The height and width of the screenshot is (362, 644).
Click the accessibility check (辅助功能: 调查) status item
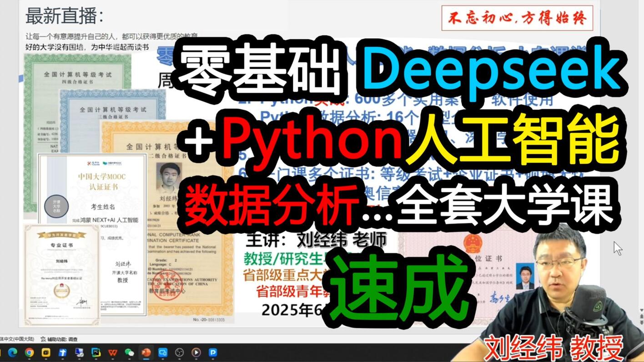pyautogui.click(x=59, y=339)
